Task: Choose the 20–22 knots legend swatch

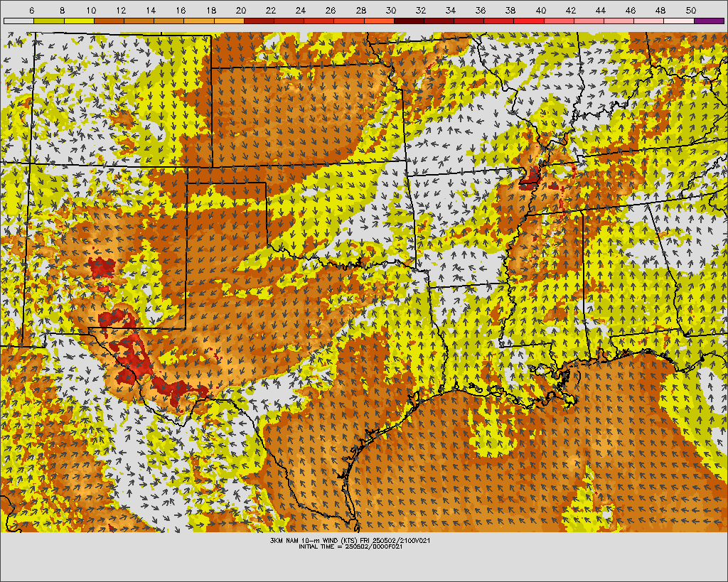Action: point(259,21)
